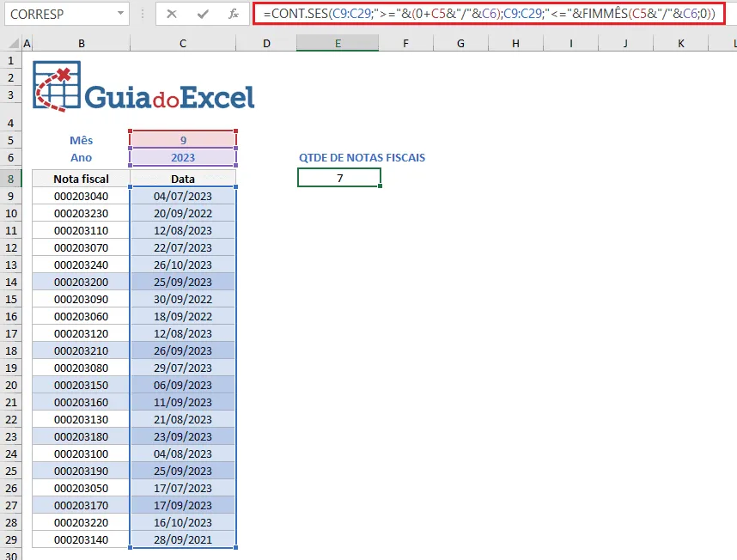Select column C header

tap(183, 44)
